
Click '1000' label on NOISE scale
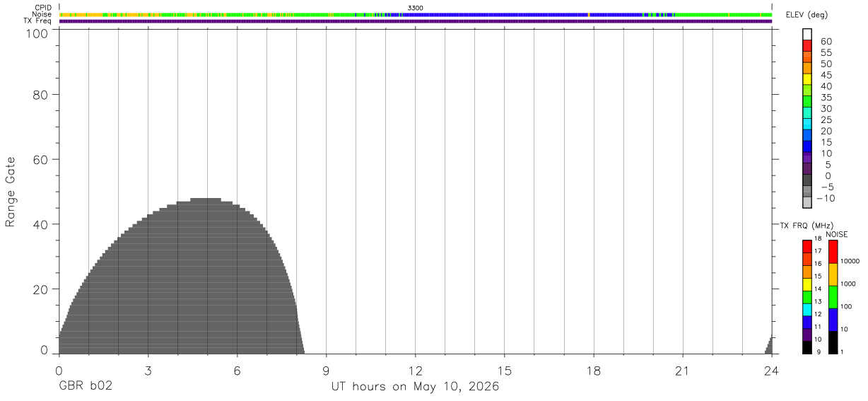pos(848,284)
